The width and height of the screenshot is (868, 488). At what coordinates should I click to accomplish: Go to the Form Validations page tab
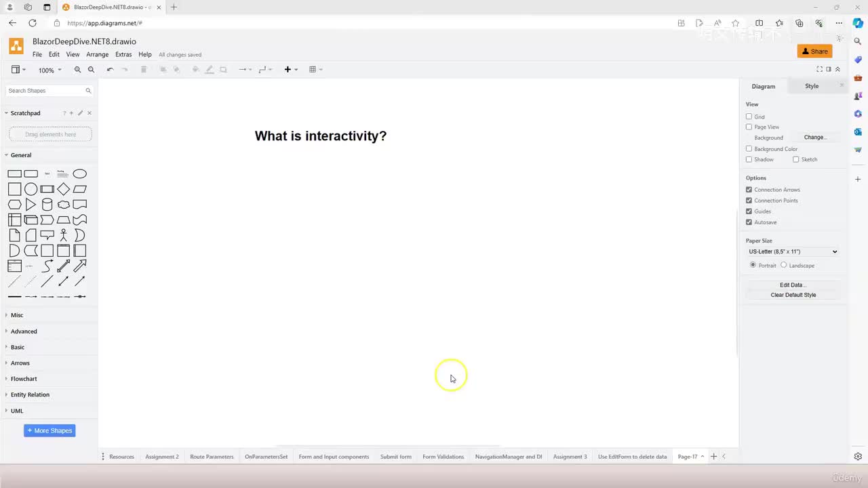[443, 457]
